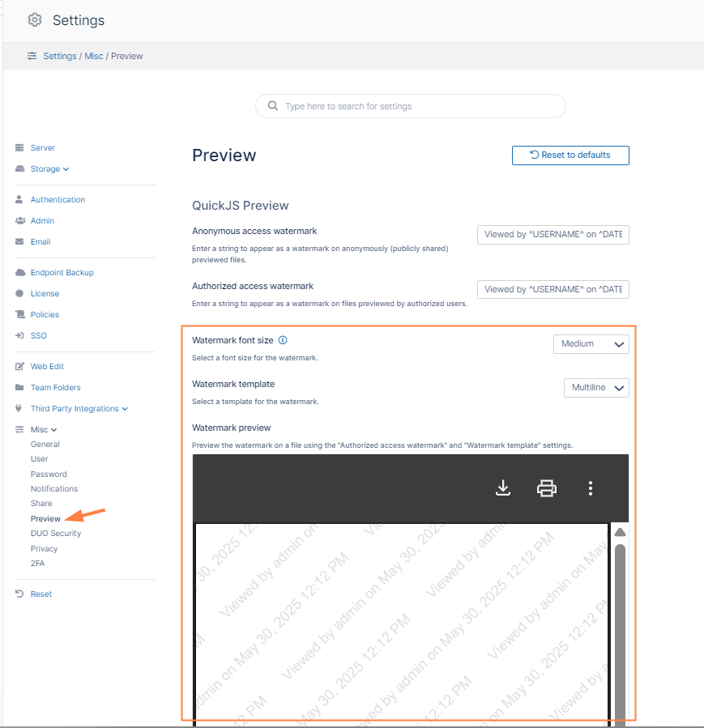
Task: Click Reset to defaults button
Action: [570, 155]
